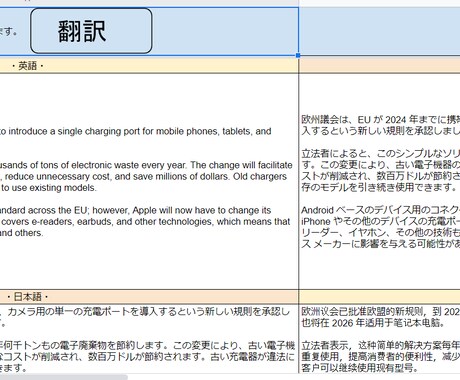Select the 英語 header cell
The height and width of the screenshot is (380, 460).
[x=149, y=66]
